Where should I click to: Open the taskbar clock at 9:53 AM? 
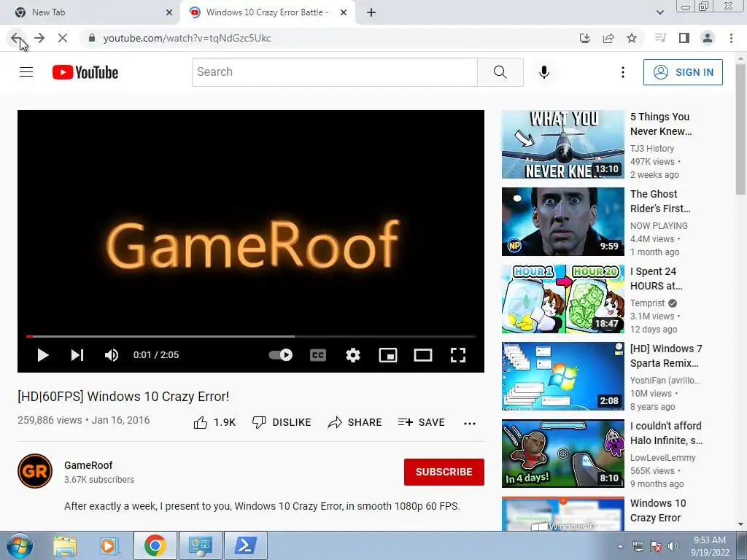pos(710,546)
